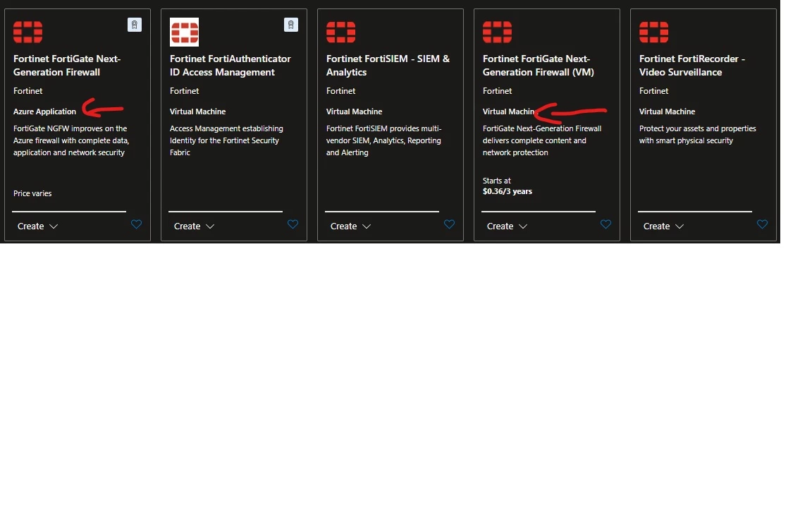Favorite the FortiAuthenticator ID Access Management offer
This screenshot has height=508, width=812.
click(x=293, y=224)
